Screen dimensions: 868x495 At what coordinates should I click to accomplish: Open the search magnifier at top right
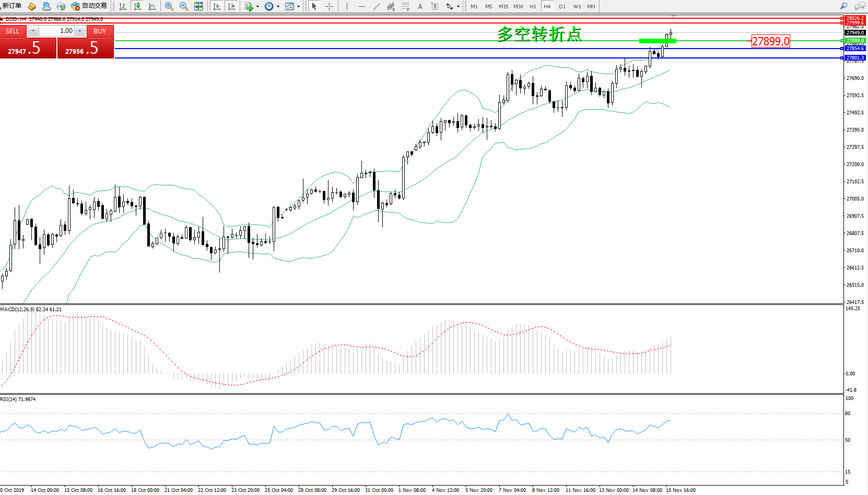click(x=843, y=6)
